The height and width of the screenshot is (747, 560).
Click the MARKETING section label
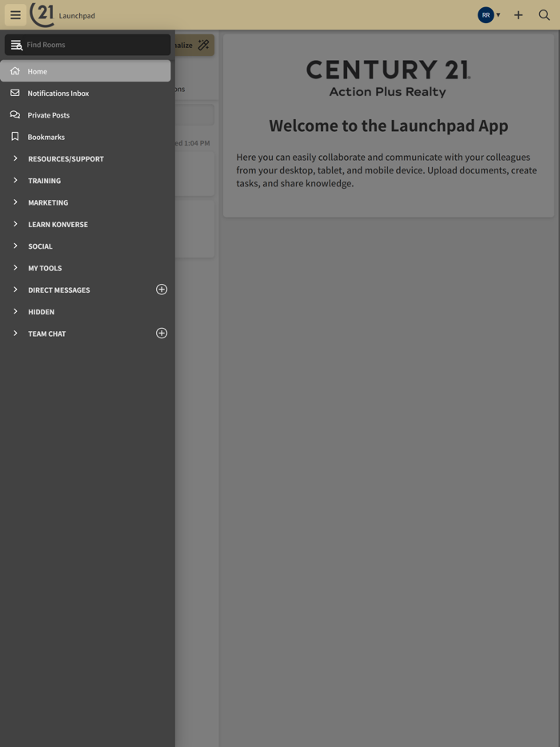48,202
